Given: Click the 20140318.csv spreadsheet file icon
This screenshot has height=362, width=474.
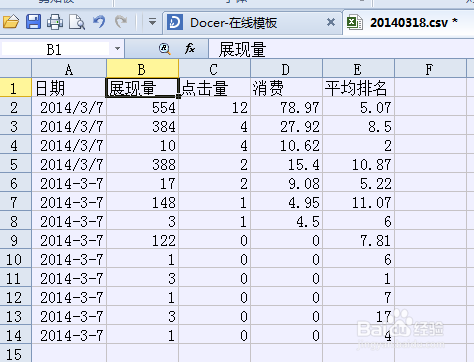Looking at the screenshot, I should click(x=355, y=22).
